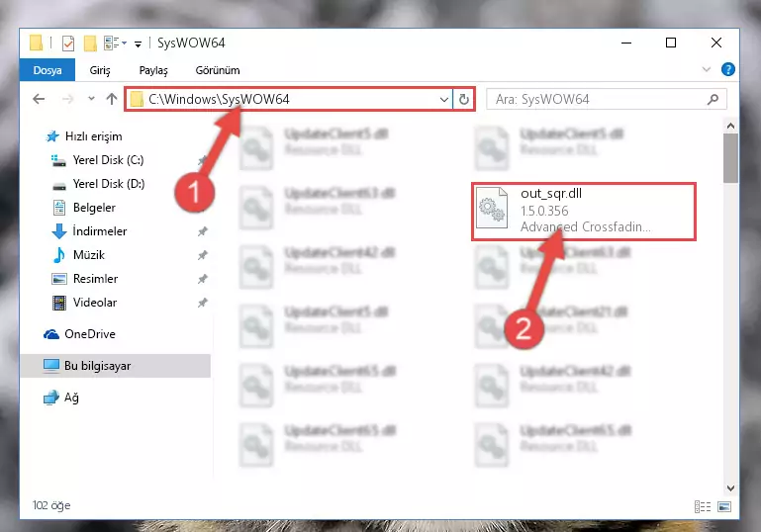Switch to the Giriş ribbon tab
This screenshot has height=532, width=761.
pos(100,70)
